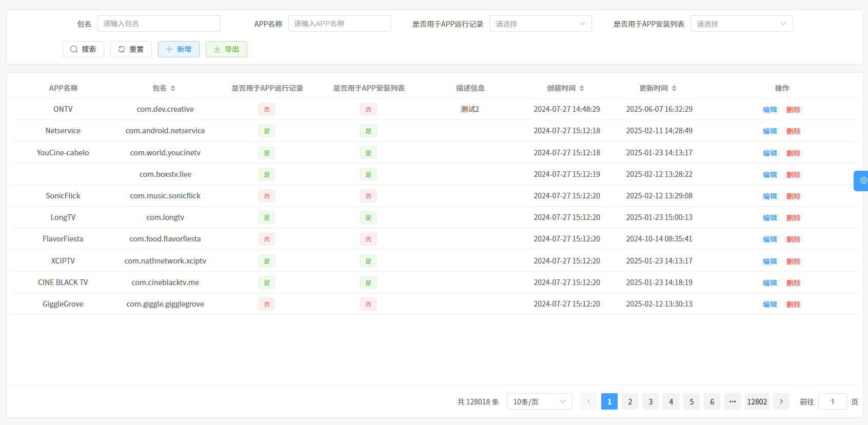
Task: Open 是否用于APP运行记录 filter dropdown
Action: [540, 24]
